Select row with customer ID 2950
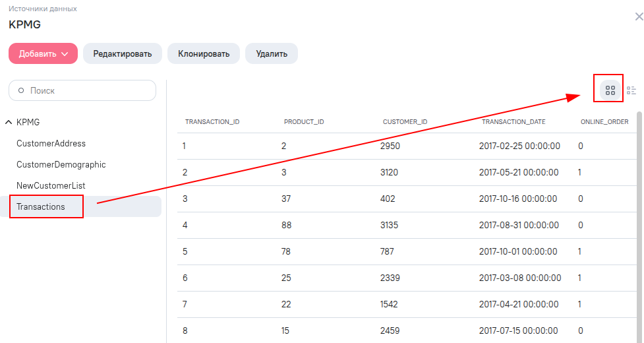Screen dimensions: 644x343 [x=407, y=146]
